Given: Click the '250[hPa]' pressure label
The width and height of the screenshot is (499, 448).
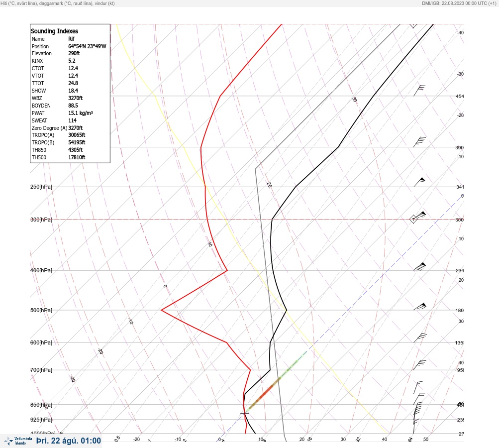Looking at the screenshot, I should pos(41,187).
